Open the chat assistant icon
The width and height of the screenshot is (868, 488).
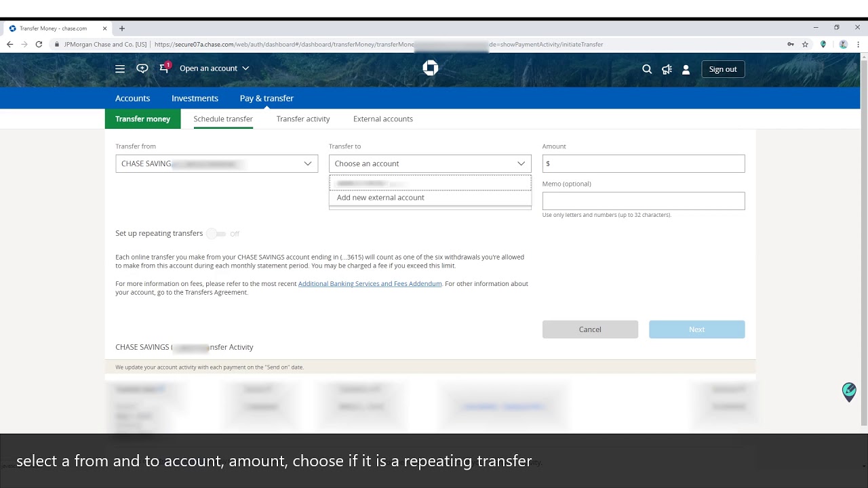point(142,68)
